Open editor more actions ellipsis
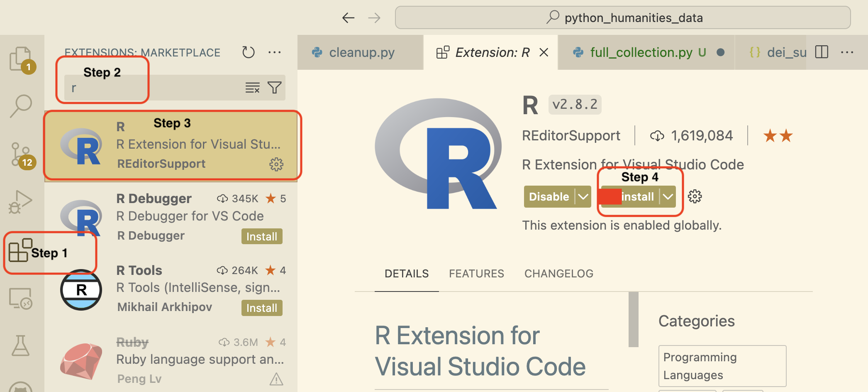The height and width of the screenshot is (392, 868). (847, 52)
